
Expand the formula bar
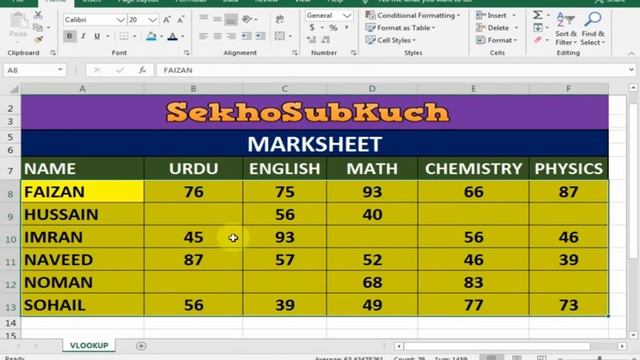click(x=631, y=70)
